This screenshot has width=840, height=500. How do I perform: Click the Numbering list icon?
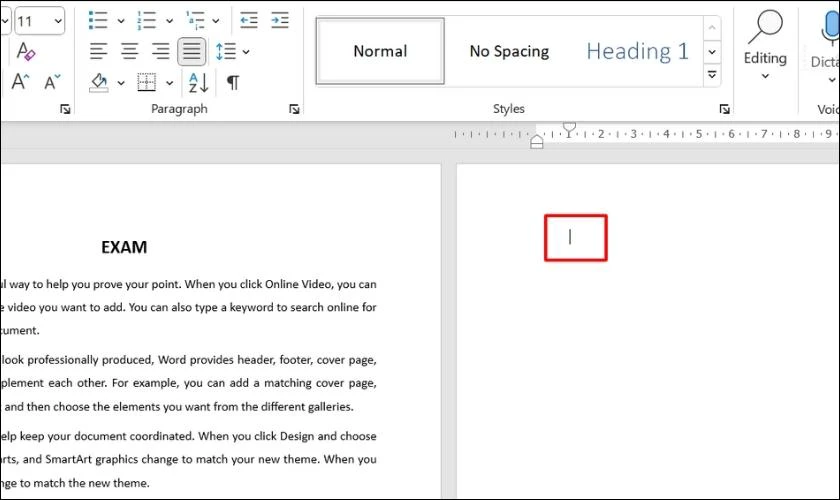pos(147,20)
